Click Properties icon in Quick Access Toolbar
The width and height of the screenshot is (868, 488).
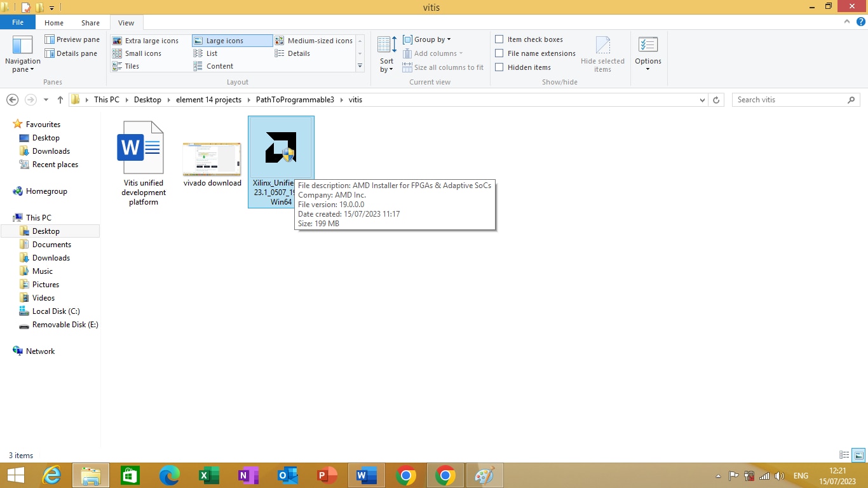point(26,8)
